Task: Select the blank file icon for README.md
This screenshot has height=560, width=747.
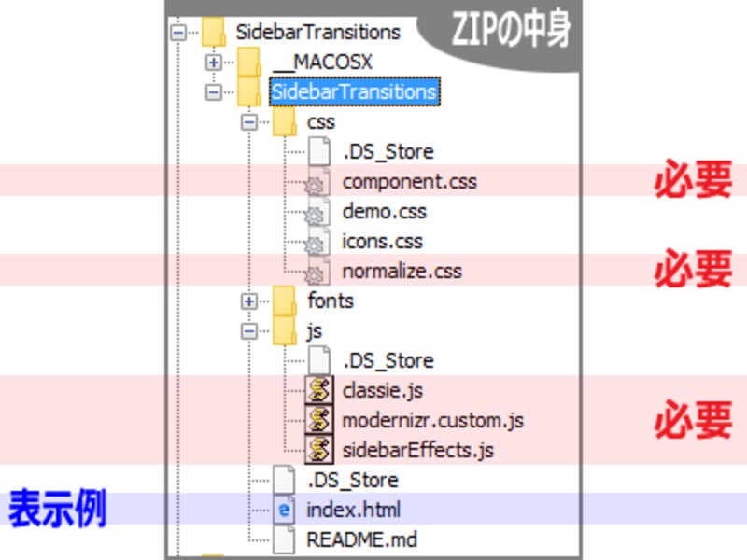Action: [x=283, y=539]
